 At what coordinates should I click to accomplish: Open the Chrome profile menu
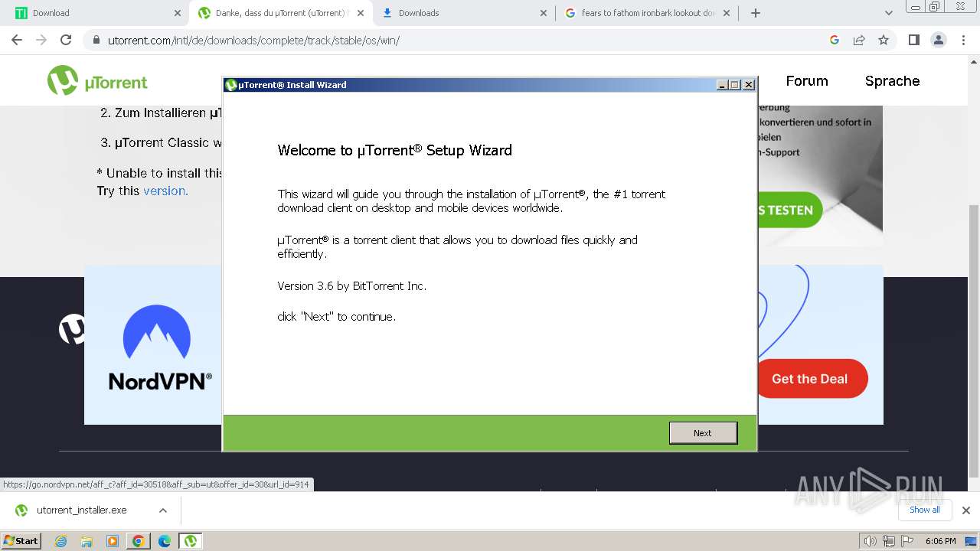[938, 40]
